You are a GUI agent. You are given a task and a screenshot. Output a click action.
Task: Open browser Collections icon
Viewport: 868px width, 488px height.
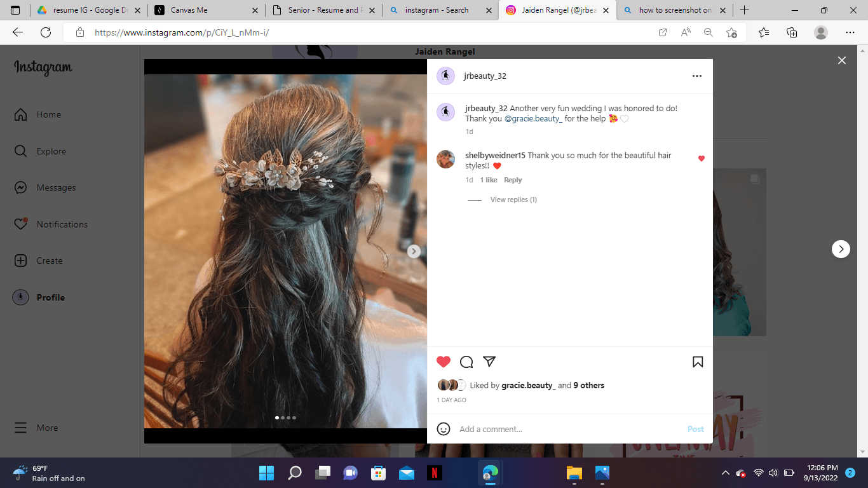pos(792,32)
